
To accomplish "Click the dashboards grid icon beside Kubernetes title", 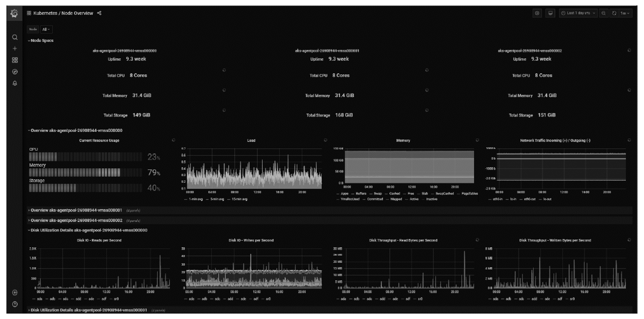I will coord(29,13).
